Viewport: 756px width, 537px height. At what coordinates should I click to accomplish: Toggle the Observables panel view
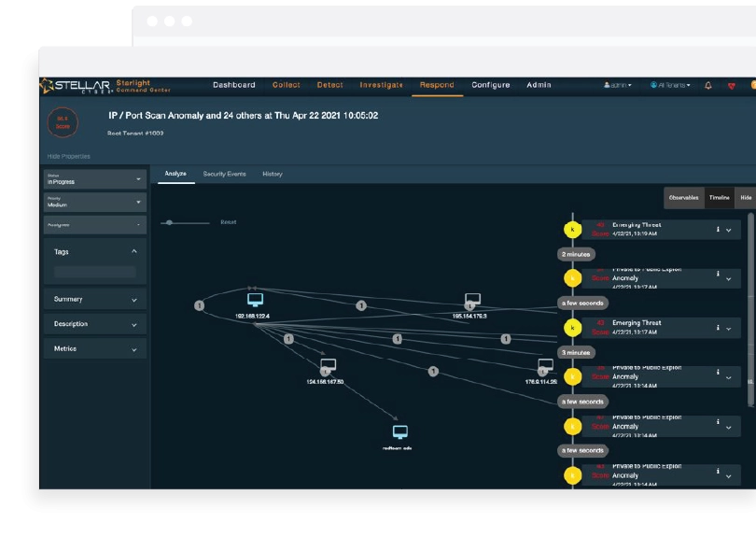point(683,197)
